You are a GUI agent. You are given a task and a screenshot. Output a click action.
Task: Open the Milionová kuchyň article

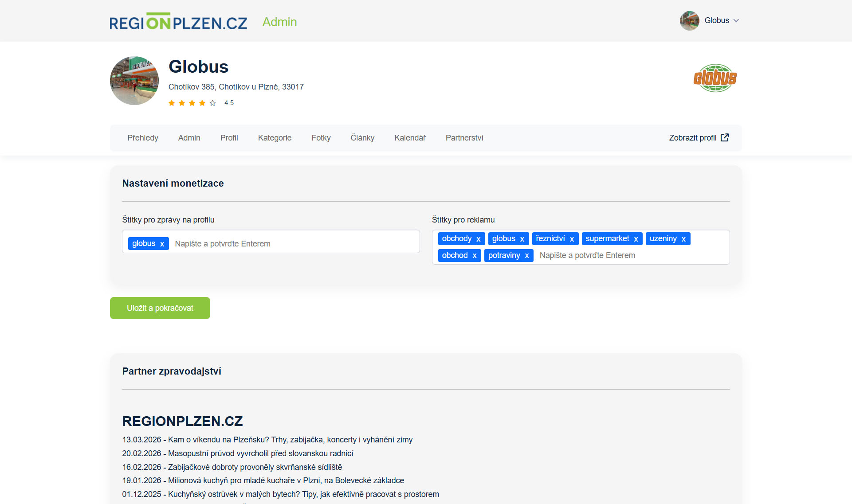(263, 481)
